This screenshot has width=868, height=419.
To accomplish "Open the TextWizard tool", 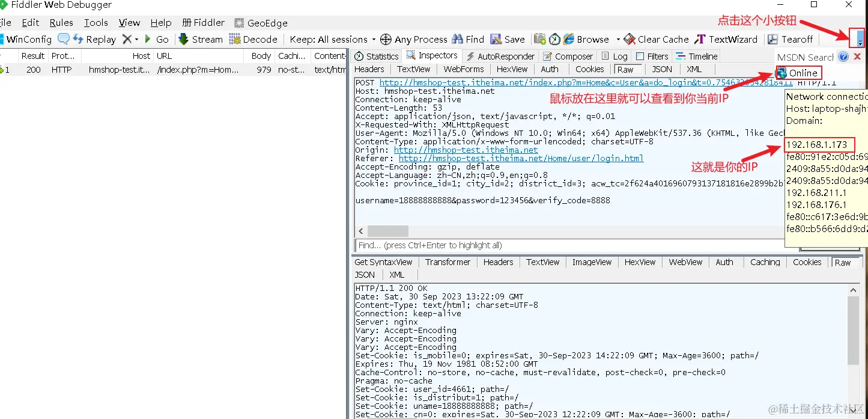I will click(726, 39).
